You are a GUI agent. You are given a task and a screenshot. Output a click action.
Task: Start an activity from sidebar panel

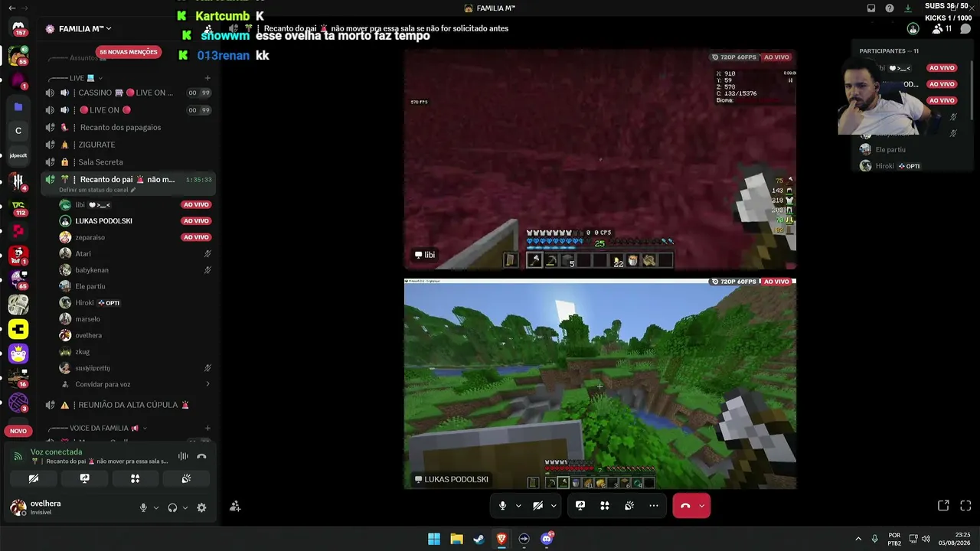point(136,478)
